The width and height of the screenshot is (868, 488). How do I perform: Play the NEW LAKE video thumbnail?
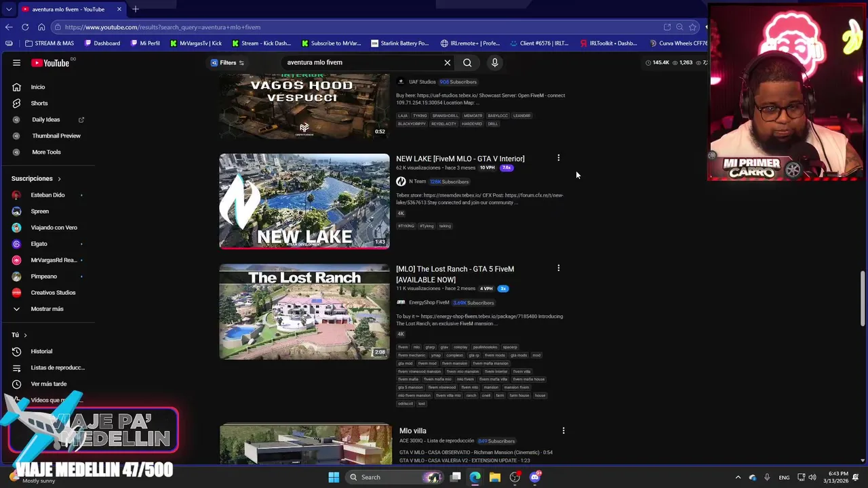[304, 201]
